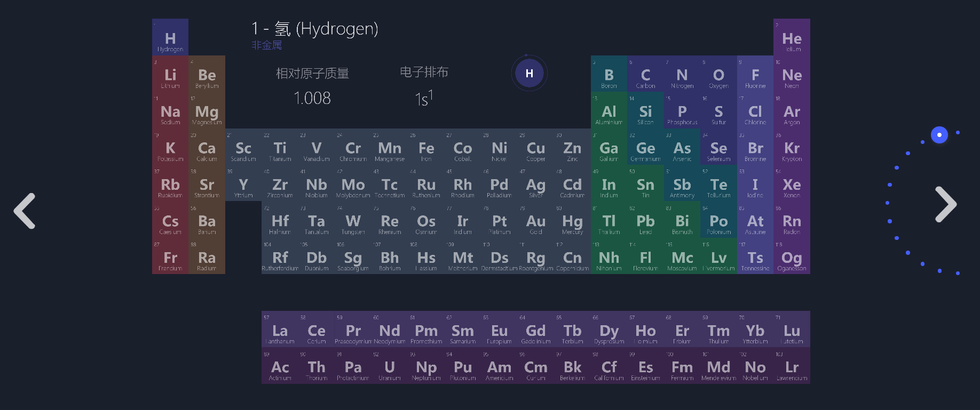The image size is (980, 410).
Task: Choose the Silicon (Si) tile
Action: [646, 110]
